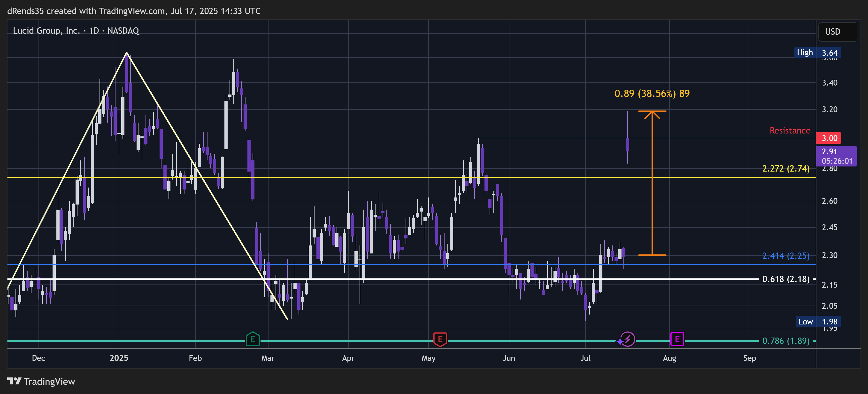Open the USD currency selector
The image size is (868, 394).
(838, 32)
